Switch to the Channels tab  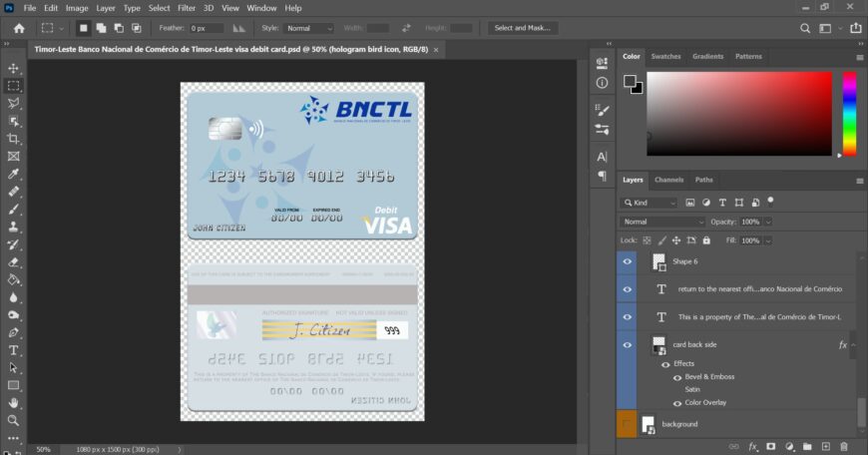668,180
